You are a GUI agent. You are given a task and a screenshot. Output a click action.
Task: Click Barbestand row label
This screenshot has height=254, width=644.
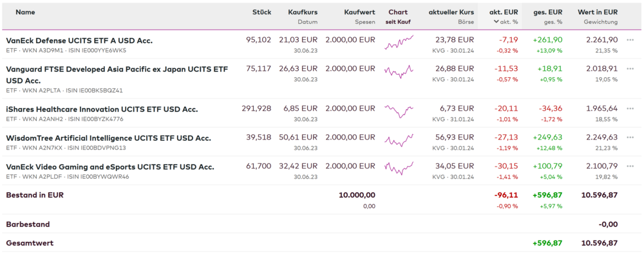pyautogui.click(x=28, y=224)
